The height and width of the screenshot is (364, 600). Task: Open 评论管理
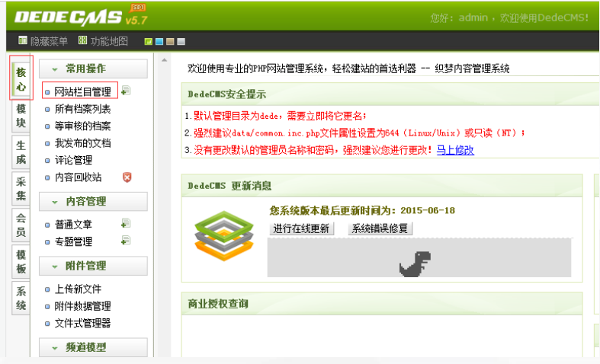73,160
